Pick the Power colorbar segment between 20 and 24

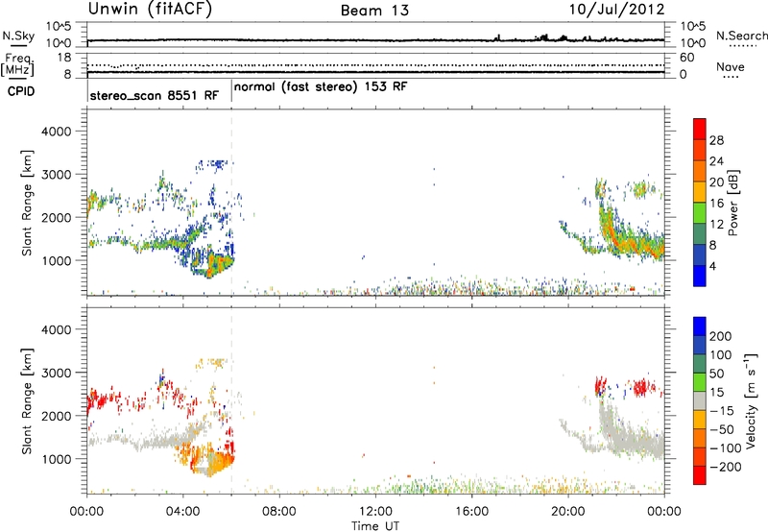point(700,171)
